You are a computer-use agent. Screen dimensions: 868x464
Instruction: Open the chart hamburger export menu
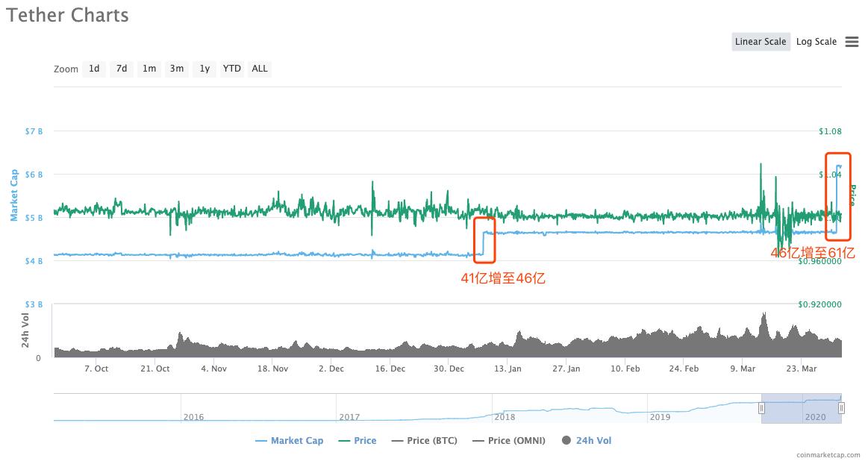click(x=852, y=42)
